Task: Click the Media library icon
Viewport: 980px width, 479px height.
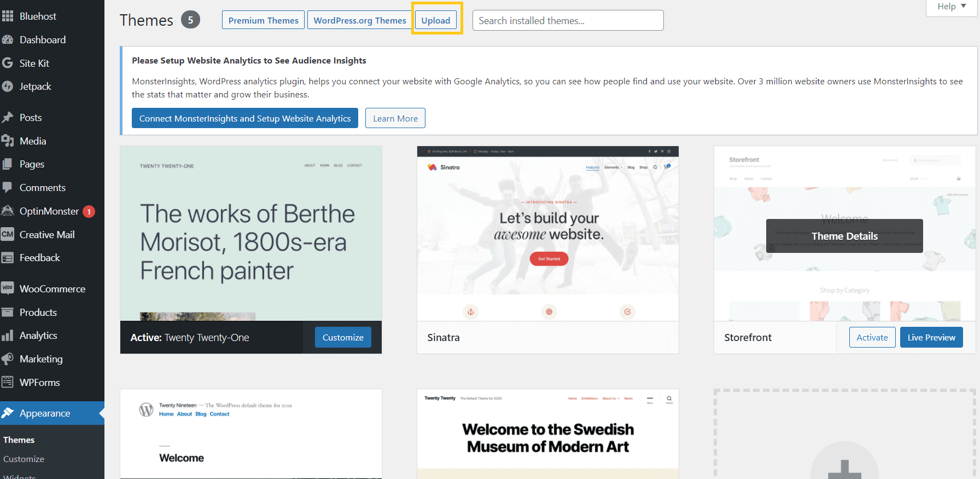Action: click(8, 141)
